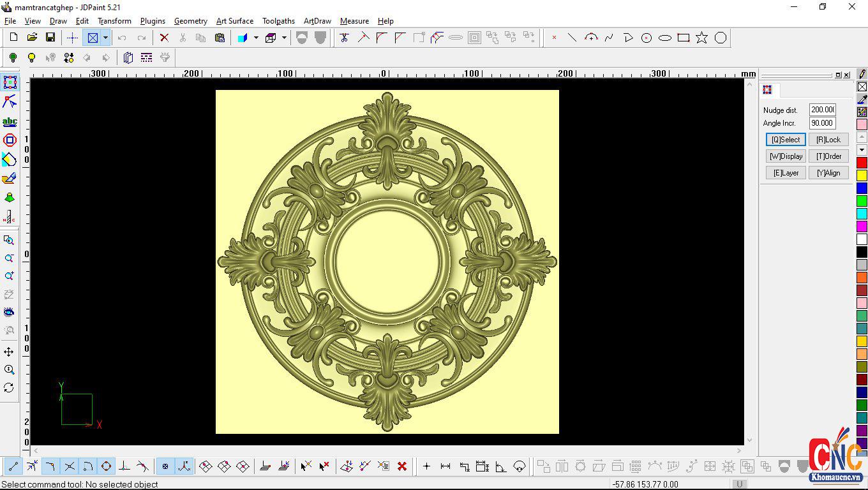Open the Art Surface menu
This screenshot has height=490, width=868.
(x=234, y=21)
